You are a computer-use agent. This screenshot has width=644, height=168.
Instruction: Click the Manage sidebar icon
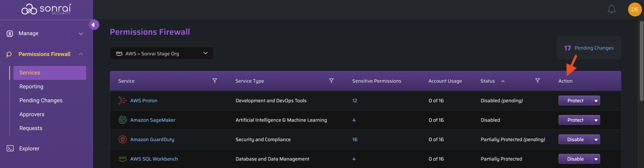10,34
